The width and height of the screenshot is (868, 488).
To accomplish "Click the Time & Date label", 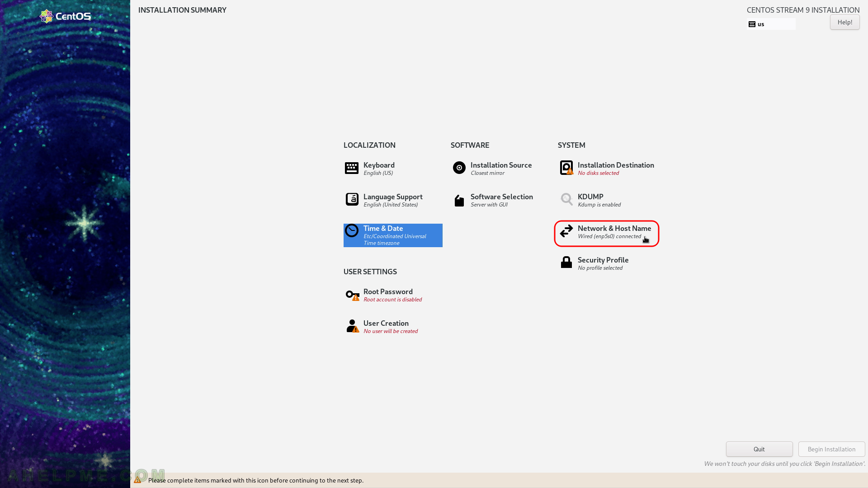I will pyautogui.click(x=383, y=229).
